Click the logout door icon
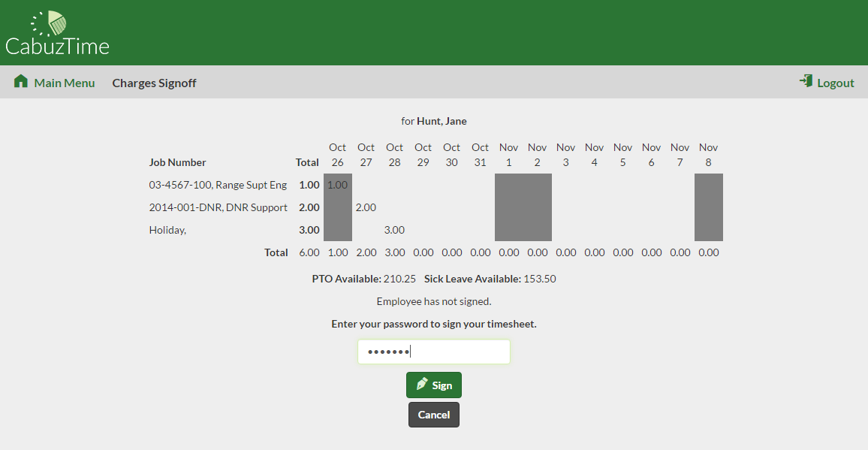Image resolution: width=868 pixels, height=450 pixels. [x=806, y=81]
